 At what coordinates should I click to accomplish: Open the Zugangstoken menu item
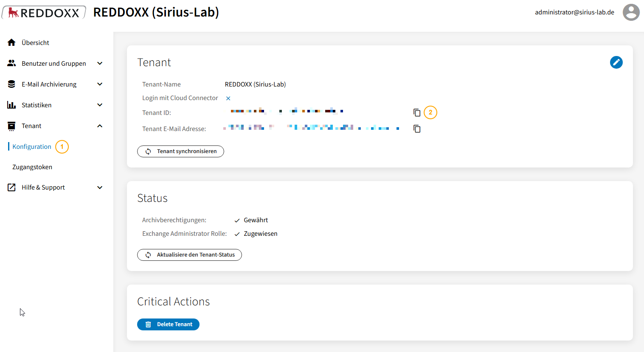coord(32,167)
